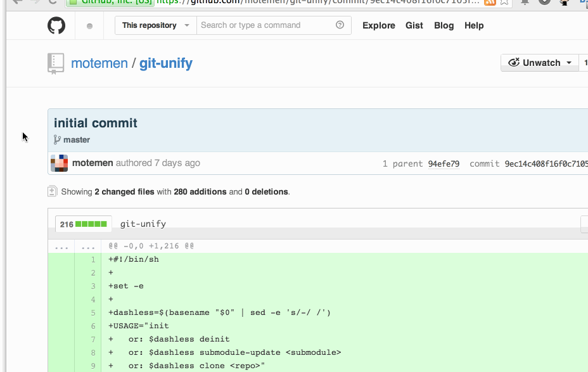Click the +set -e code line
This screenshot has height=372, width=588.
point(126,286)
